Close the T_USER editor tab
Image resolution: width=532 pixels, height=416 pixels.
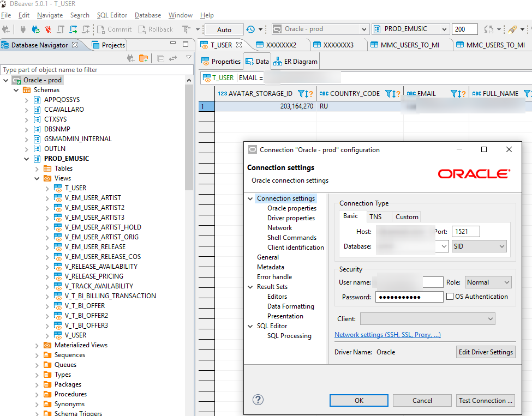coord(239,45)
